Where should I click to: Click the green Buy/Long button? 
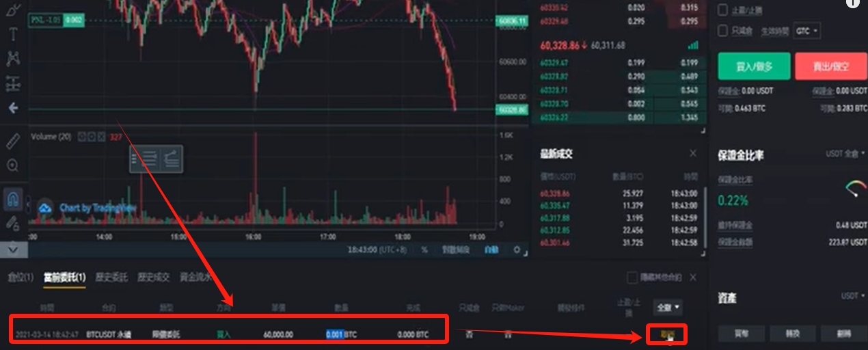click(x=754, y=66)
